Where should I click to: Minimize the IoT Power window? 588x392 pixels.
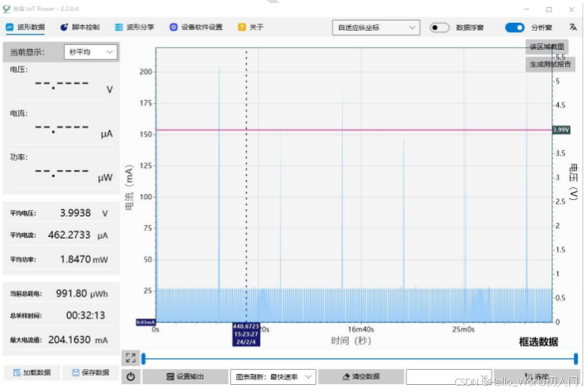(x=526, y=9)
